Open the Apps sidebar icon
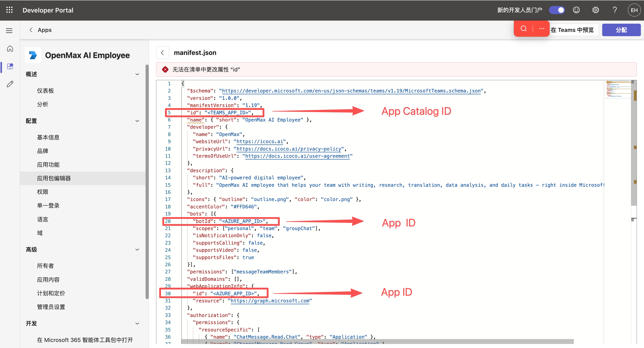 (x=10, y=66)
